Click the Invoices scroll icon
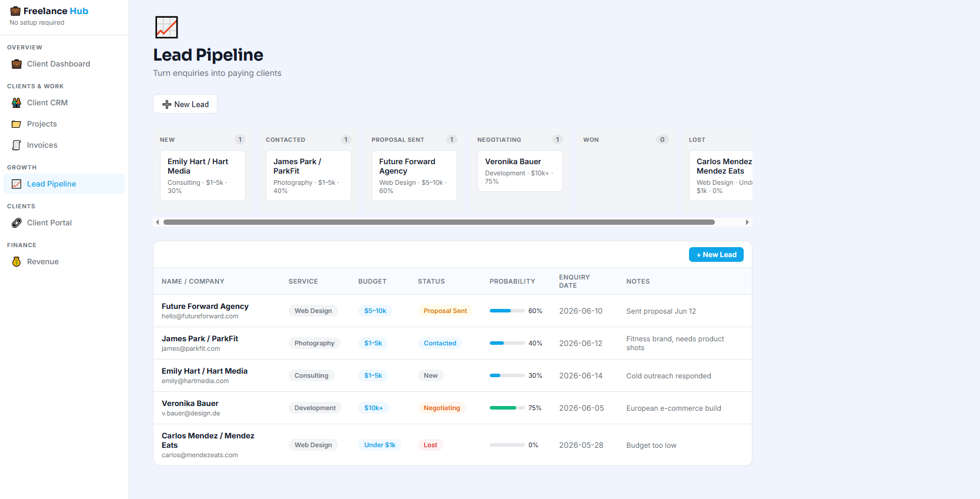Image resolution: width=980 pixels, height=499 pixels. (x=16, y=145)
